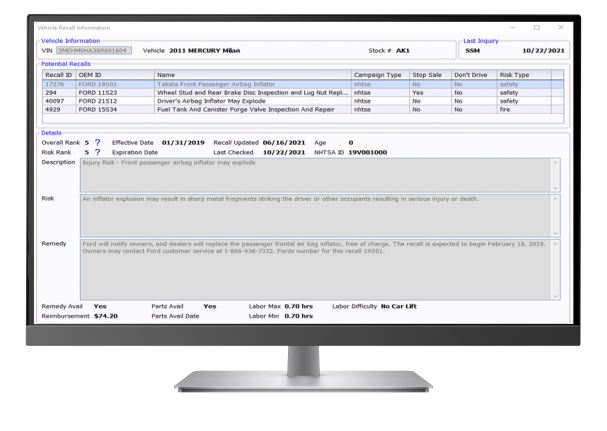The height and width of the screenshot is (431, 607).
Task: Sort by Stop Sale column header
Action: [x=430, y=75]
